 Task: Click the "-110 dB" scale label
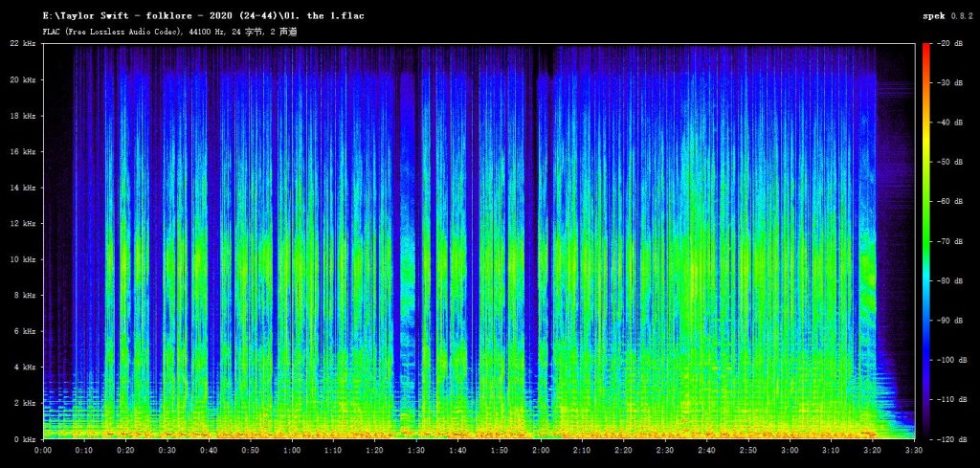click(952, 399)
